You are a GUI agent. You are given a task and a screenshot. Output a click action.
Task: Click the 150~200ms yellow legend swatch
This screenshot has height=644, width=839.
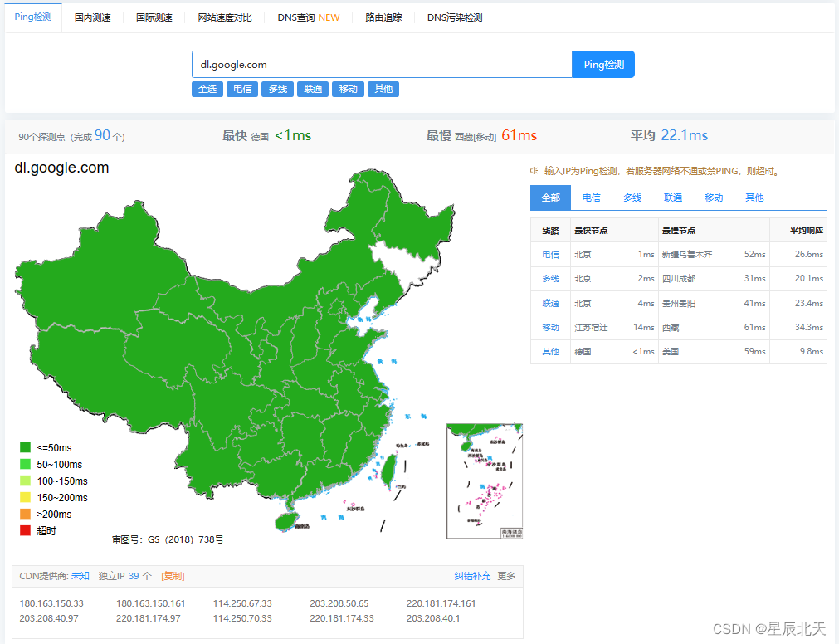coord(25,497)
